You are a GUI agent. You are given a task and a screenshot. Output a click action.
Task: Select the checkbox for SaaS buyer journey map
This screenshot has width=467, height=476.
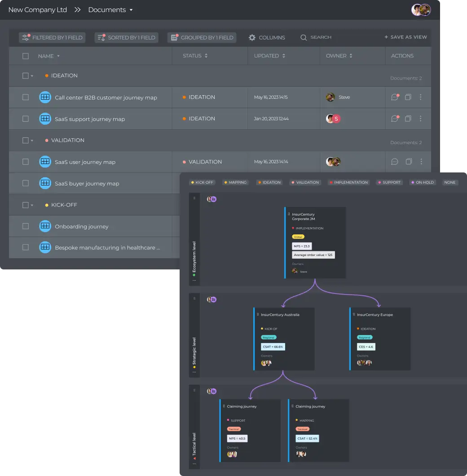[x=25, y=183]
